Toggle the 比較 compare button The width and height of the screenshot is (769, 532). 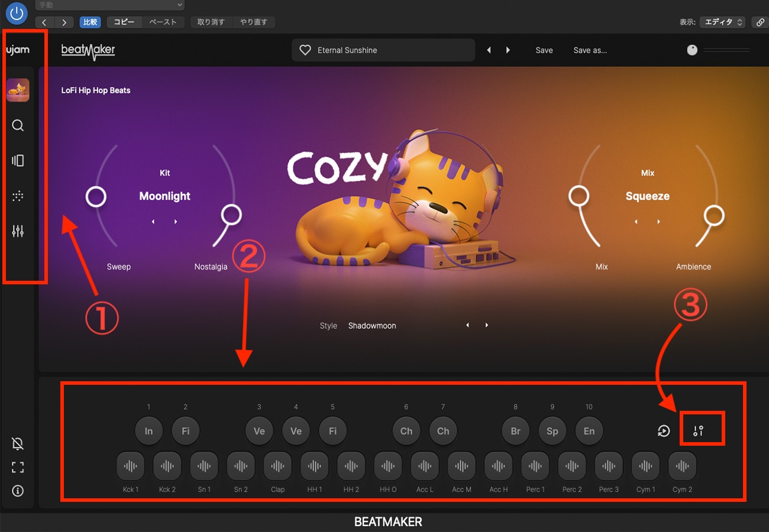(x=90, y=22)
